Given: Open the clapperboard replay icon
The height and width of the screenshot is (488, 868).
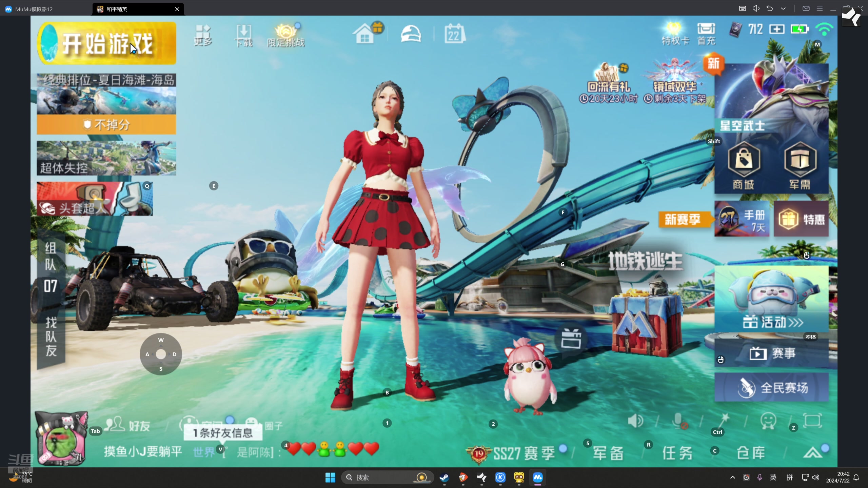Looking at the screenshot, I should point(571,339).
